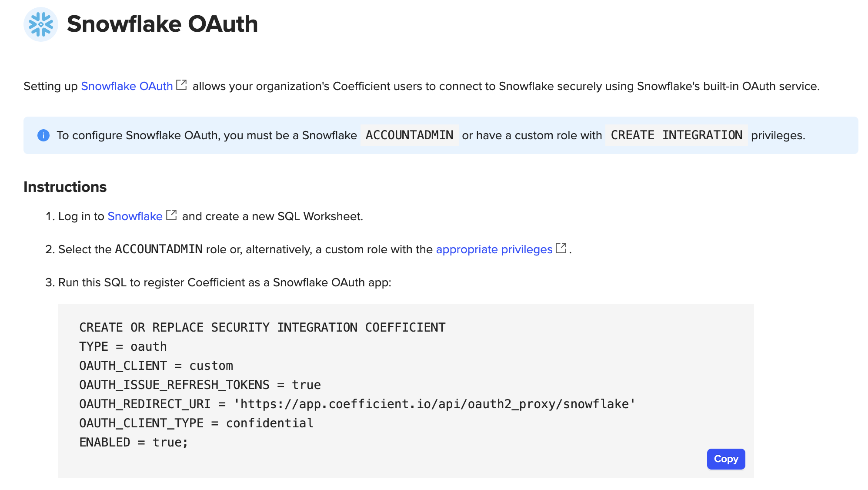Click the Snowflake logo icon
Viewport: 868px width, 490px height.
pos(41,24)
